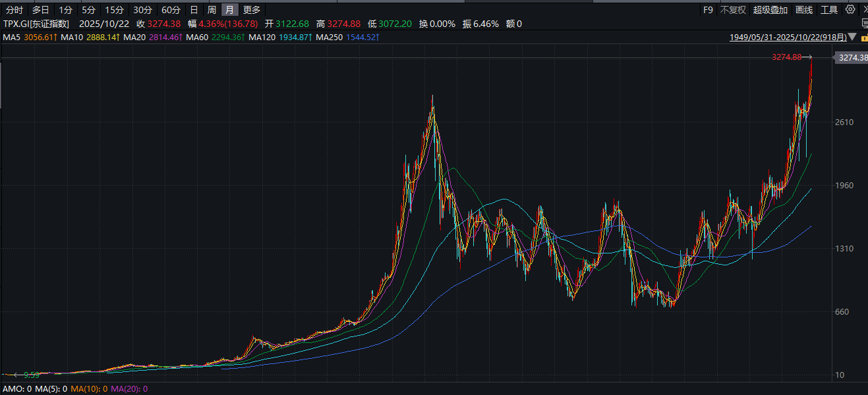Open the 工具 tools menu

pos(829,10)
